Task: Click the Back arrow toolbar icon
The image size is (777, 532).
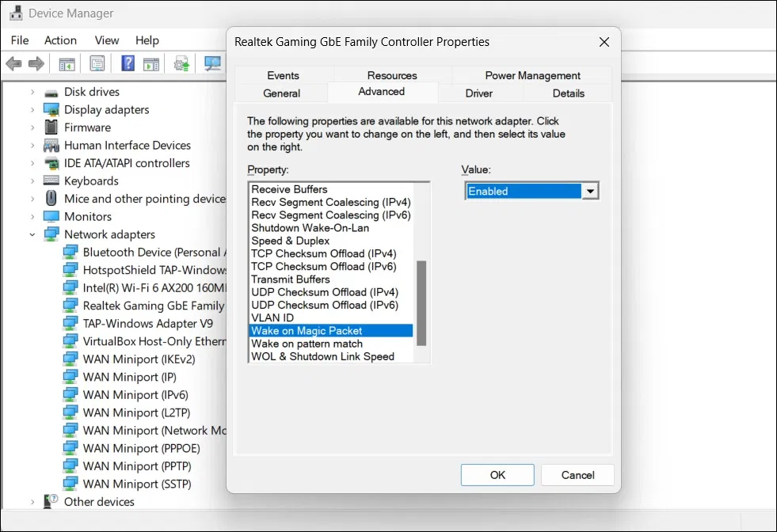Action: coord(13,63)
